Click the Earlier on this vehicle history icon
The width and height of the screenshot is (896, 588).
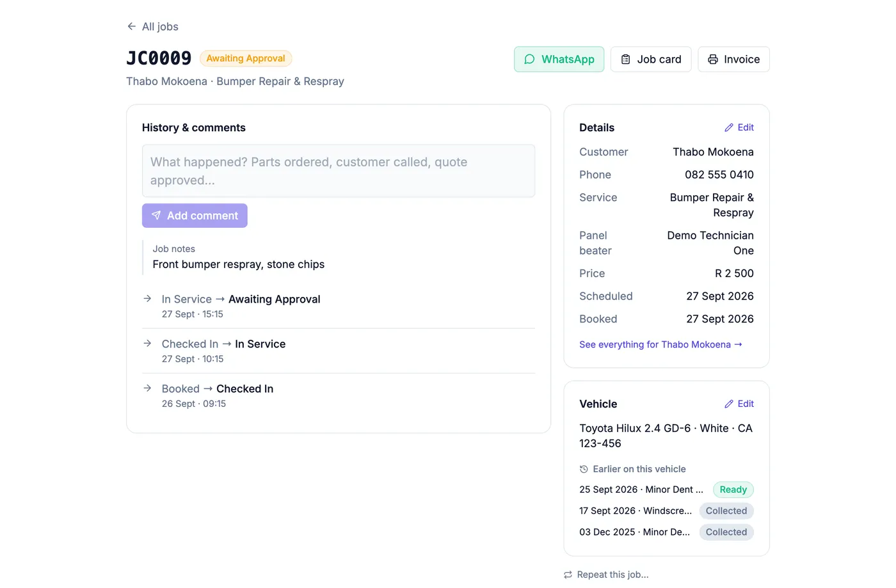584,469
